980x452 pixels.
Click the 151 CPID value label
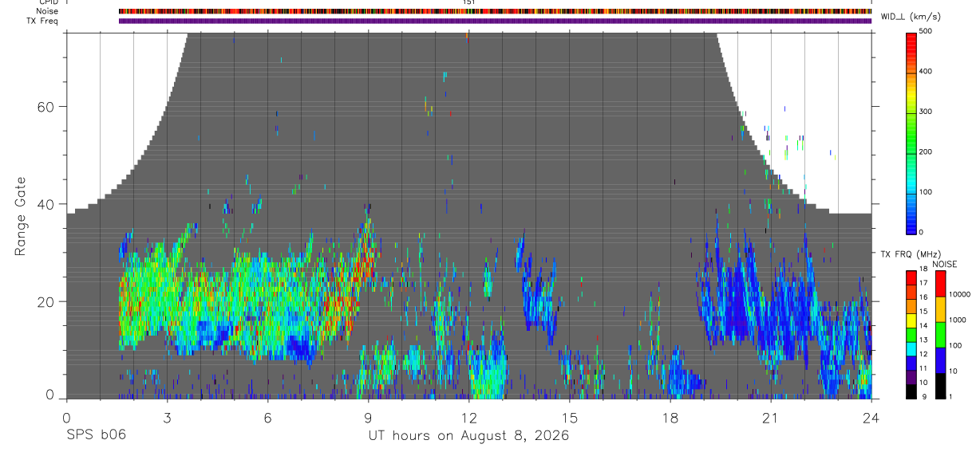[x=469, y=2]
